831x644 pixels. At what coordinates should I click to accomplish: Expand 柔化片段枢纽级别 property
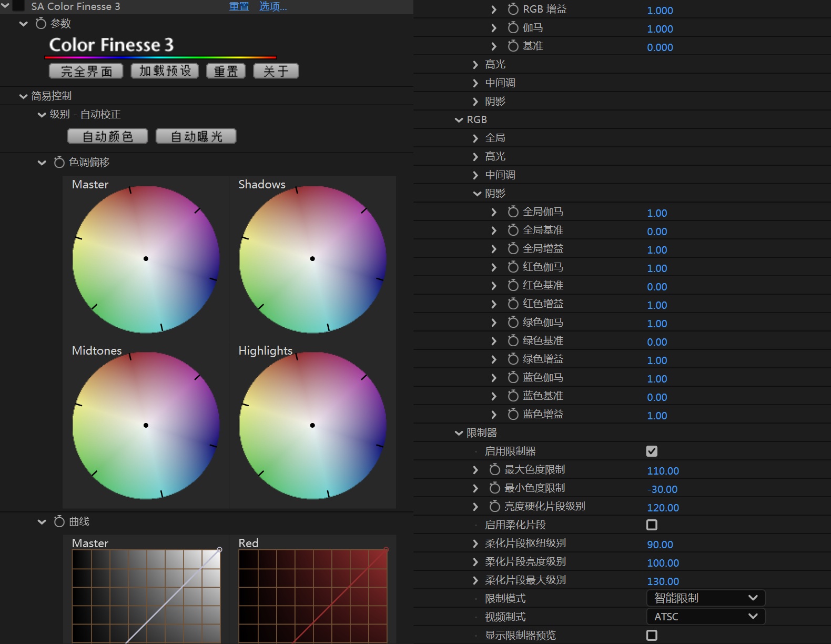(x=475, y=543)
